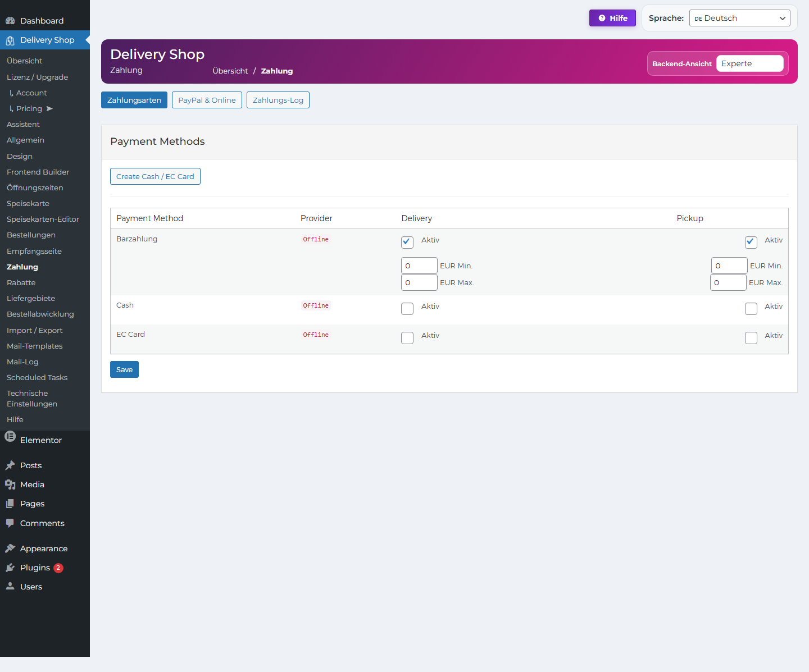Open Lizenz / Upgrade menu item
This screenshot has width=809, height=672.
(38, 77)
